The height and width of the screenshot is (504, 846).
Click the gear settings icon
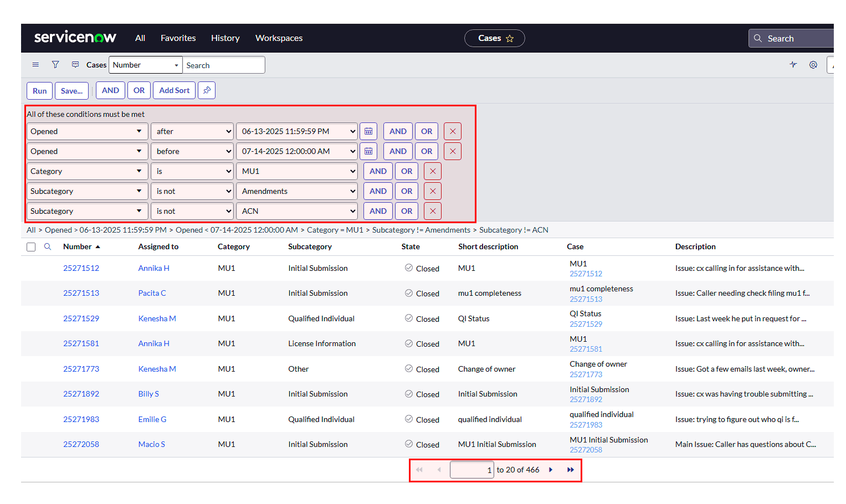click(x=813, y=65)
